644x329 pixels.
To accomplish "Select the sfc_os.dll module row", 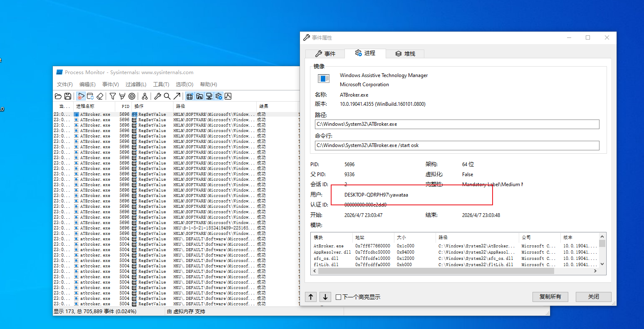I will (455, 258).
